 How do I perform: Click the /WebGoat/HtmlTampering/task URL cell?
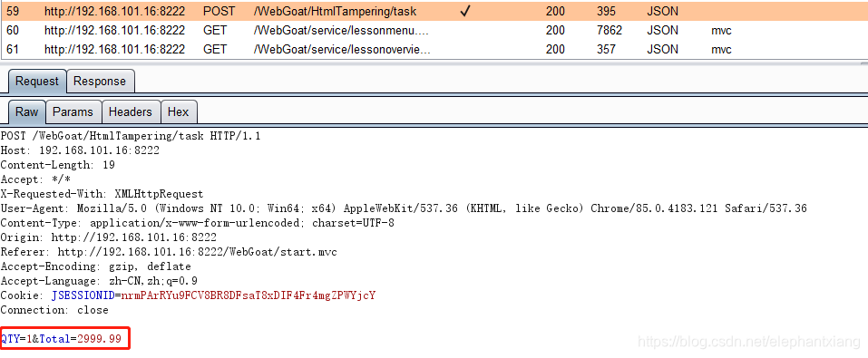click(x=335, y=11)
